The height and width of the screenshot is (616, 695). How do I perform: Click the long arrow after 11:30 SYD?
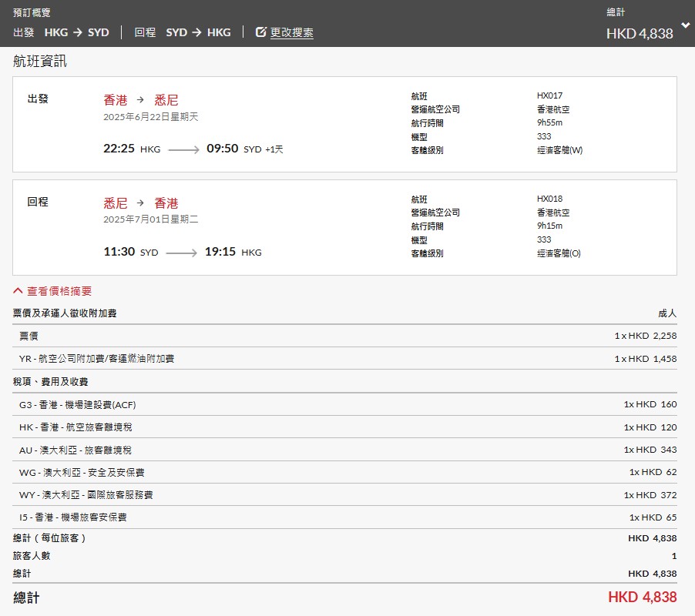[x=181, y=253]
